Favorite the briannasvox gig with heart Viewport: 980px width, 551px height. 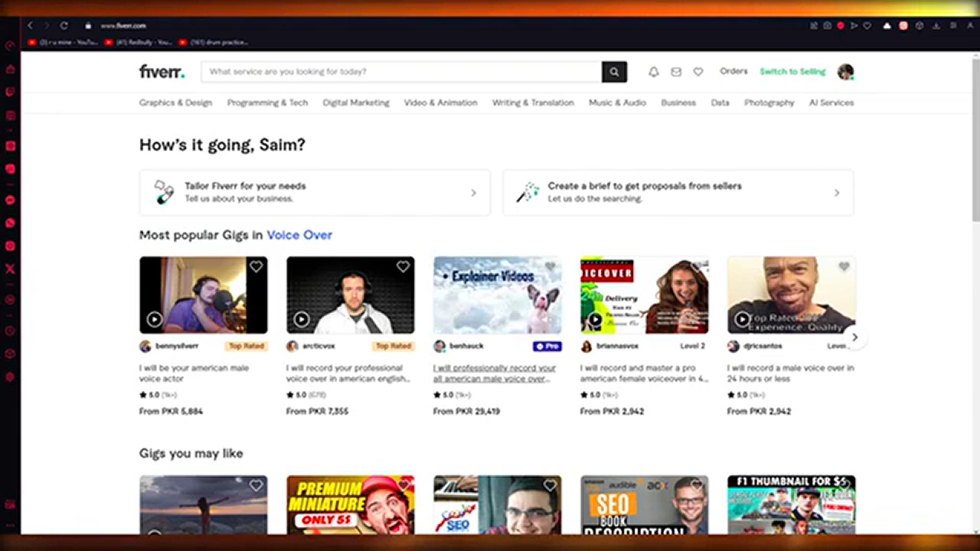pos(697,266)
